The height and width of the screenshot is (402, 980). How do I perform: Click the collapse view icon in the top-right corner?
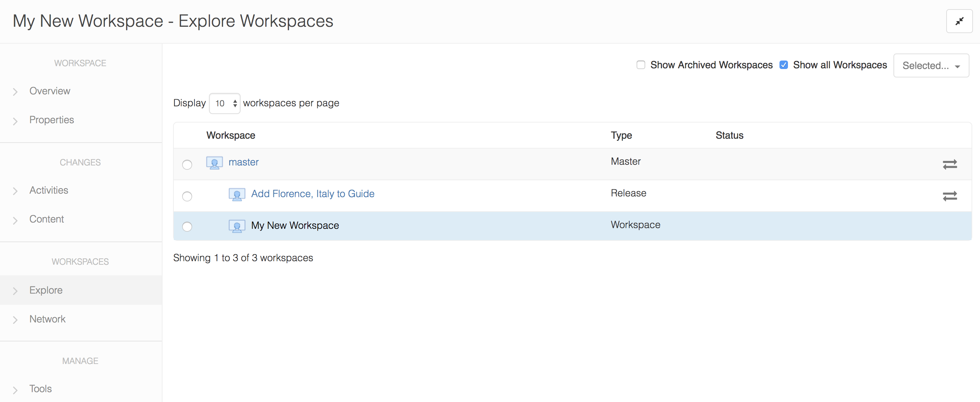tap(959, 21)
